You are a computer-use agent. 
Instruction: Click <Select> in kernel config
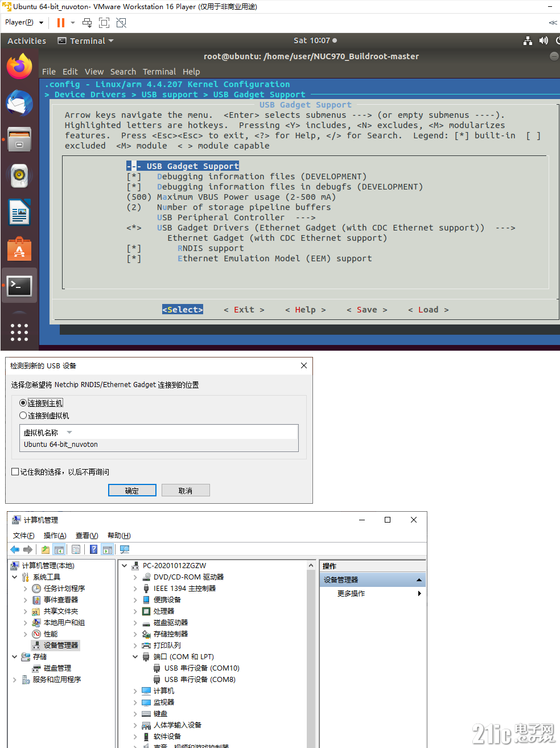click(183, 310)
